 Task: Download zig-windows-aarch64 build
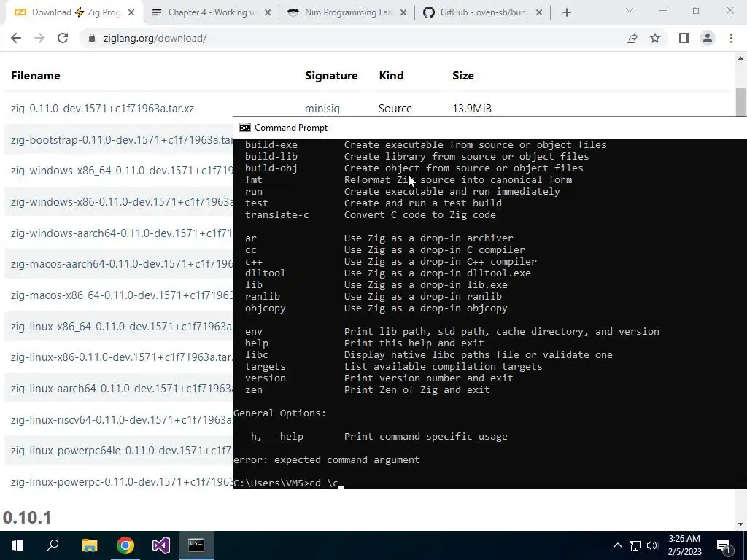click(x=122, y=233)
